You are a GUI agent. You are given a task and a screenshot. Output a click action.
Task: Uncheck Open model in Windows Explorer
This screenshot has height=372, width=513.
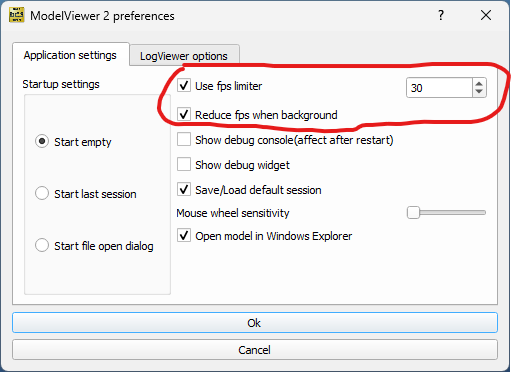184,235
